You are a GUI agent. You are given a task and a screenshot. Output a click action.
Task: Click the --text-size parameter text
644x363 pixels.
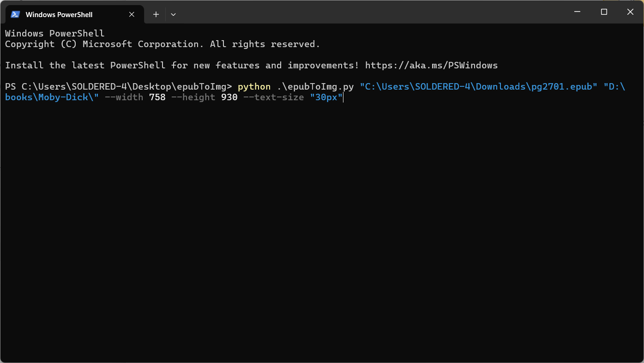(x=273, y=97)
